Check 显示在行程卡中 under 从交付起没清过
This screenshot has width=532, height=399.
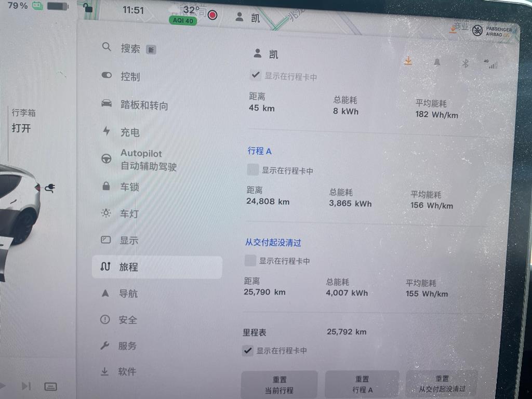[x=250, y=260]
